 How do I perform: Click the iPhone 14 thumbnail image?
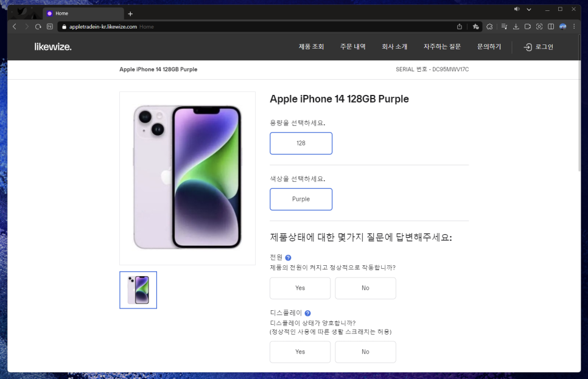(x=138, y=290)
